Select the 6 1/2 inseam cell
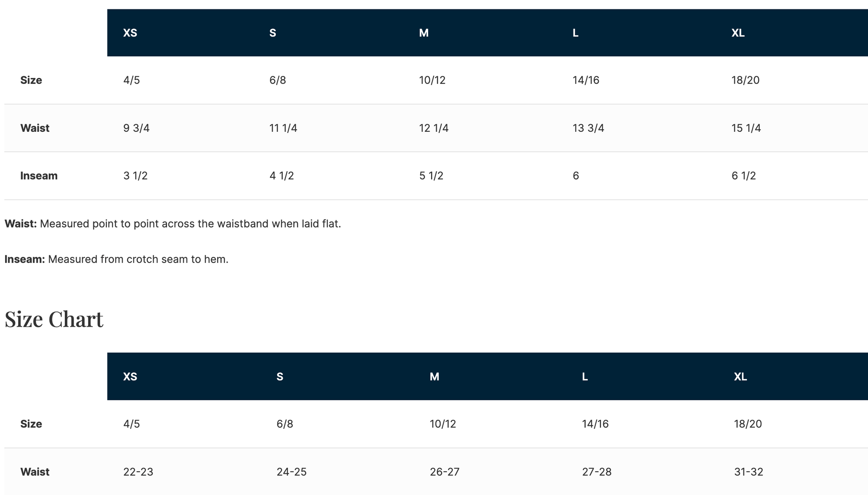The width and height of the screenshot is (868, 495). click(743, 176)
